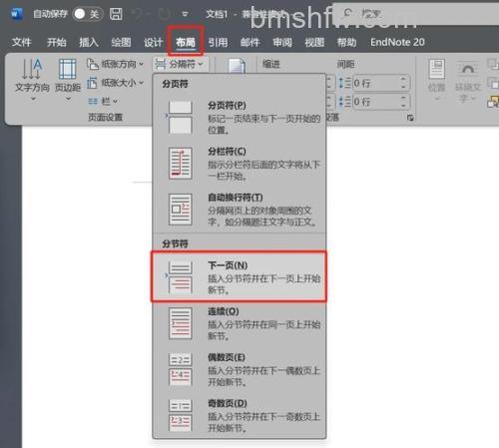Switch to the 绘图 (Draw) tab
The image size is (499, 448).
coord(121,42)
